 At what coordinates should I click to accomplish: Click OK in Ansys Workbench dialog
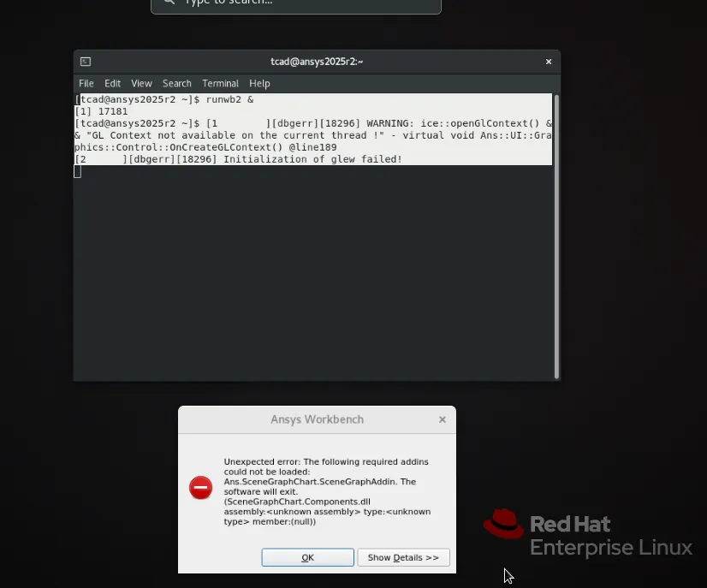[x=307, y=557]
